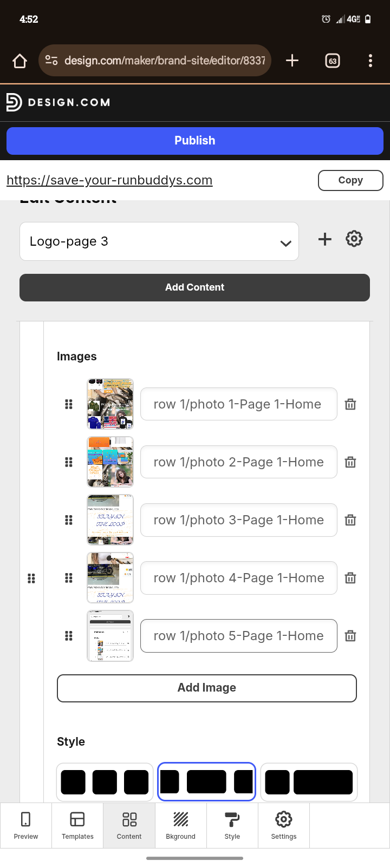This screenshot has height=868, width=390.
Task: Open the Templates tab
Action: (x=77, y=825)
